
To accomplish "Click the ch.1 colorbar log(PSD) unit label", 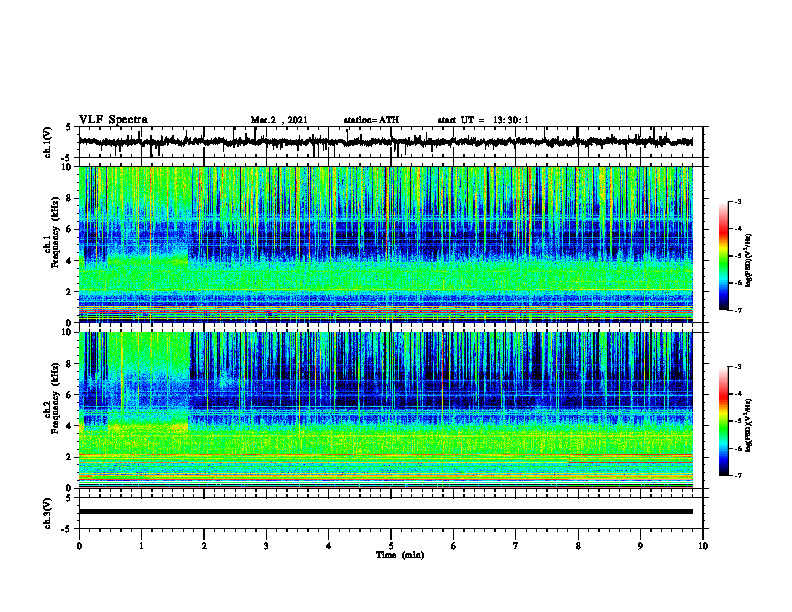I will [749, 260].
